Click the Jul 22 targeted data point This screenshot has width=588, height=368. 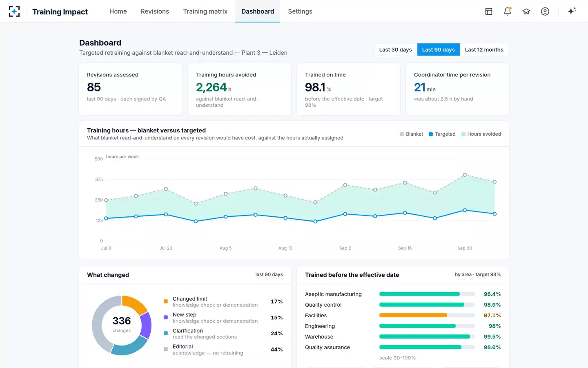point(166,214)
